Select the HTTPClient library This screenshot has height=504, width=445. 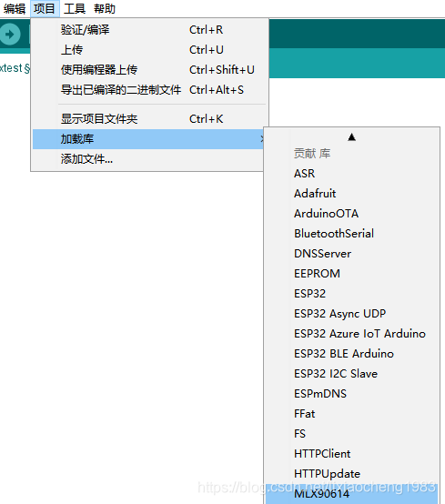(352, 454)
